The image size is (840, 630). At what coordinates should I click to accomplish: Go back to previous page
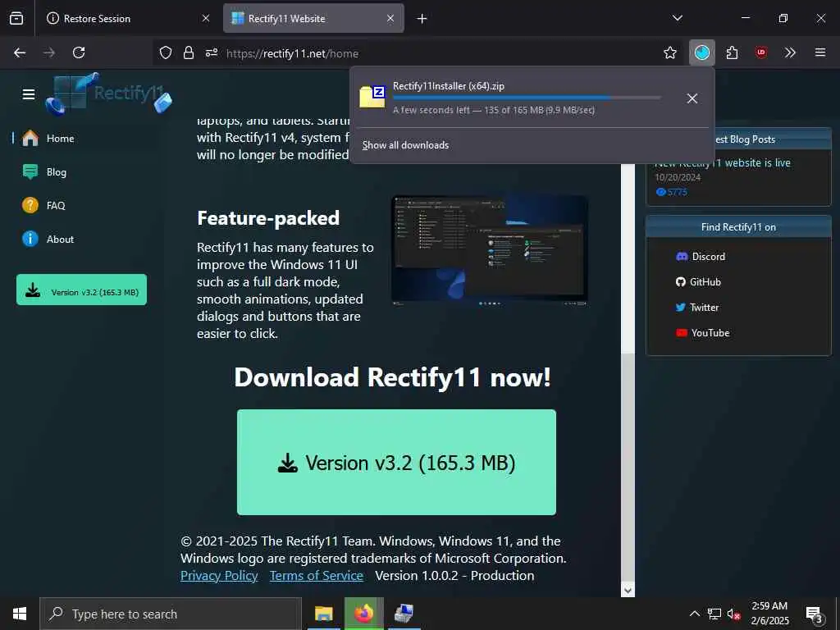[20, 52]
